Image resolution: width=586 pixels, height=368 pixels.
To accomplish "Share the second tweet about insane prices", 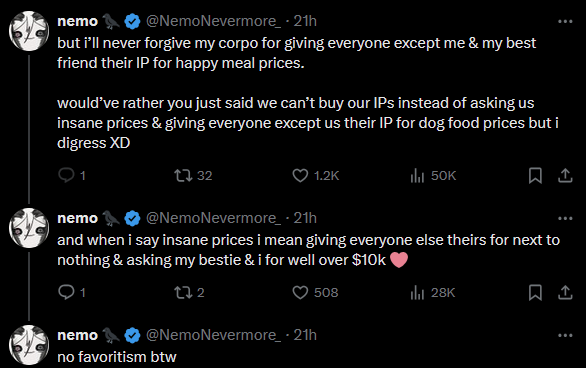I will (565, 292).
